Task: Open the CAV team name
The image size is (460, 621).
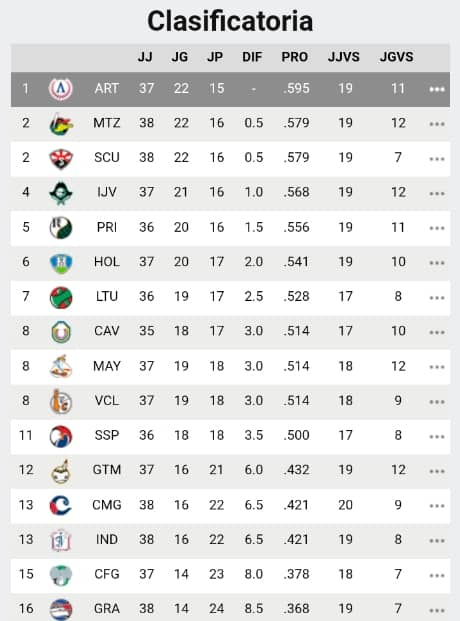Action: pos(107,331)
